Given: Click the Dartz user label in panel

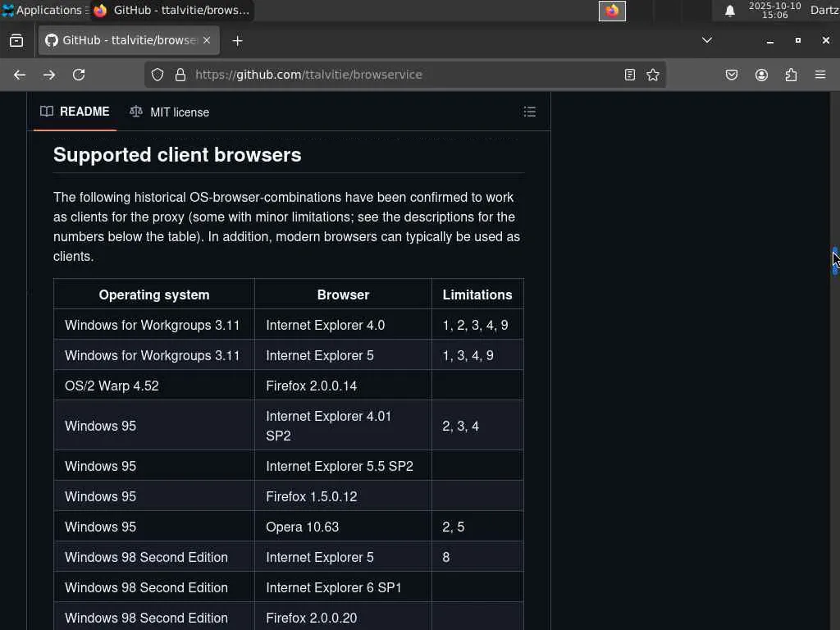Looking at the screenshot, I should click(824, 10).
